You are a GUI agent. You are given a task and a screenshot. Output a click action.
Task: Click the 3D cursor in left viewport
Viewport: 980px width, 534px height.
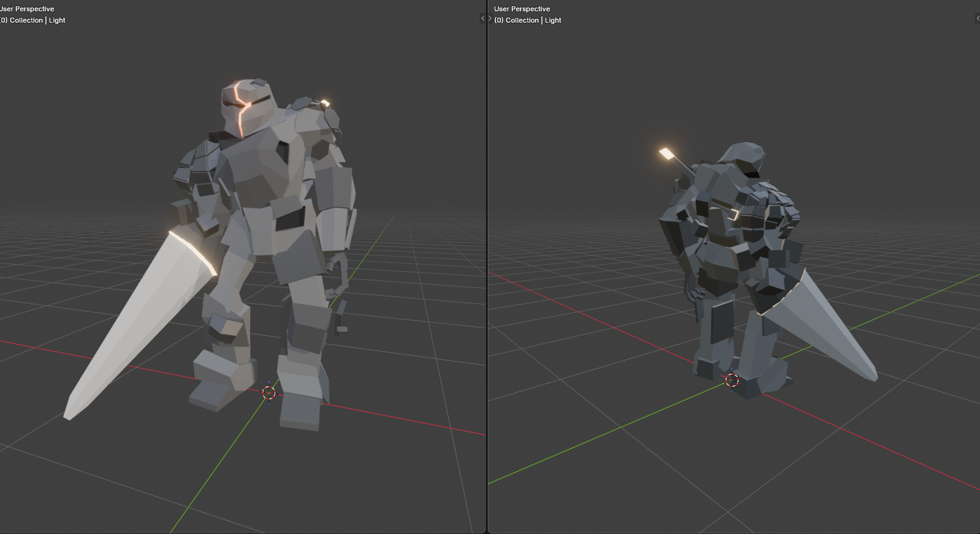(x=268, y=392)
